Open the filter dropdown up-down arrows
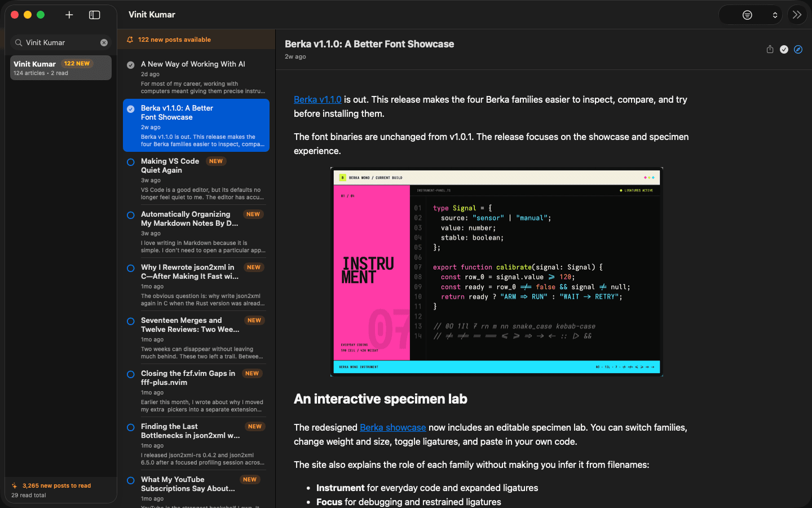This screenshot has width=812, height=508. point(775,15)
